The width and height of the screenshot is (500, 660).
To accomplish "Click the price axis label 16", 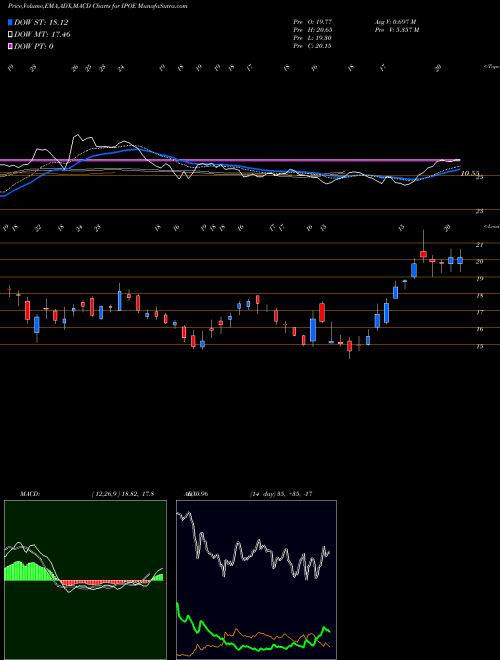I will pyautogui.click(x=479, y=329).
